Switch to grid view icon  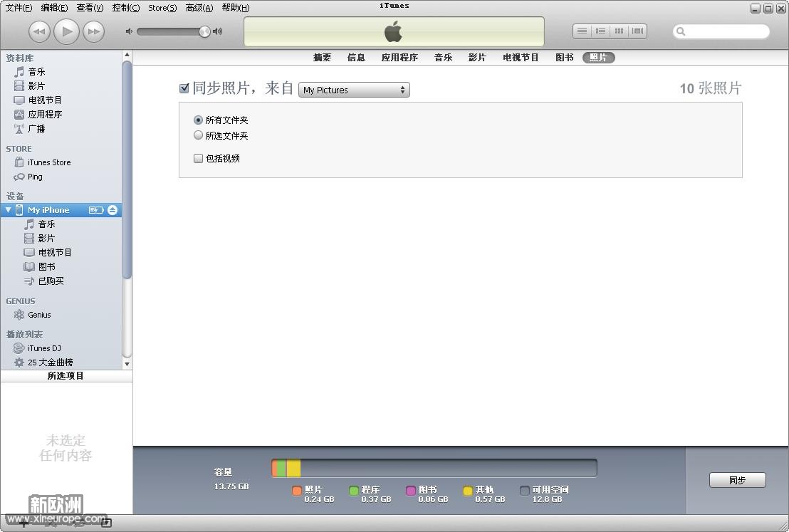point(620,31)
